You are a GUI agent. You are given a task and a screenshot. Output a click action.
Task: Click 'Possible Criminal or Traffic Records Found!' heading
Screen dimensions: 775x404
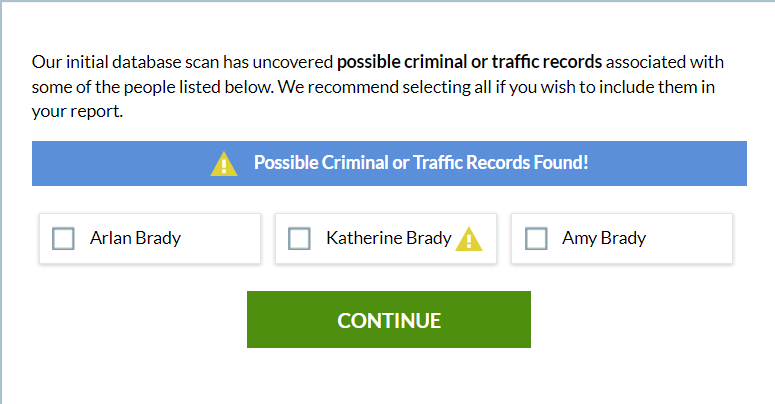coord(421,163)
